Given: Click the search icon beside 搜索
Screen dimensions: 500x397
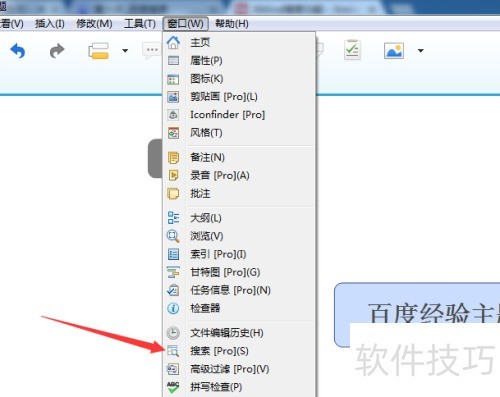Looking at the screenshot, I should [x=173, y=351].
